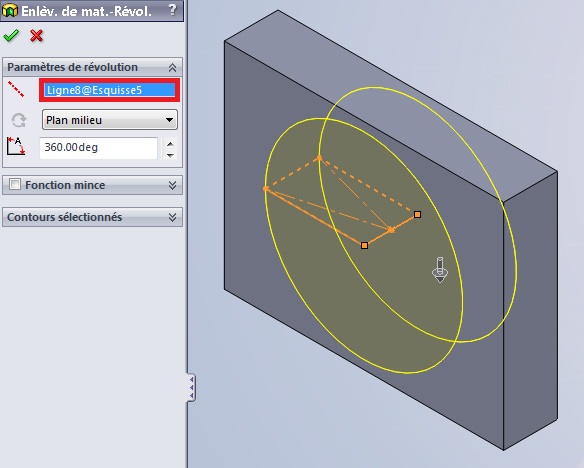Click the angle dimension icon
Viewport: 584px width, 468px height.
(x=16, y=146)
